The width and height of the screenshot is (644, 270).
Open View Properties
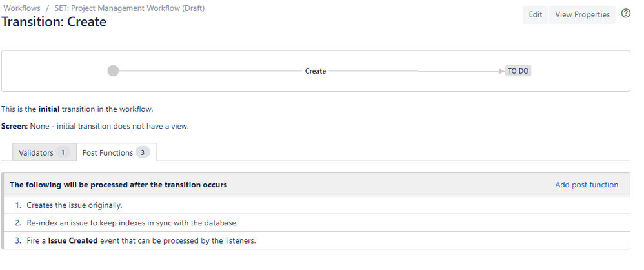pyautogui.click(x=582, y=14)
